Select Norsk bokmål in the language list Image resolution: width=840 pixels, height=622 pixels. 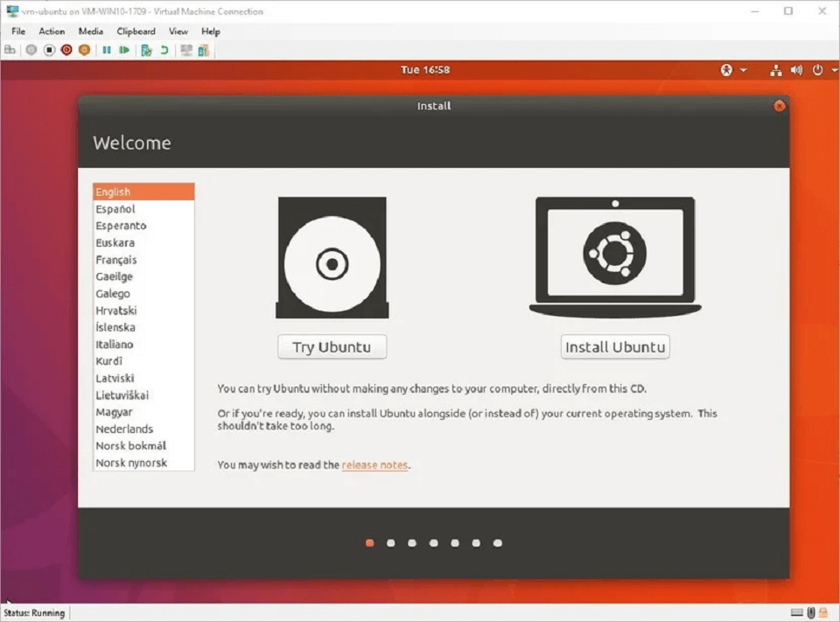click(143, 446)
